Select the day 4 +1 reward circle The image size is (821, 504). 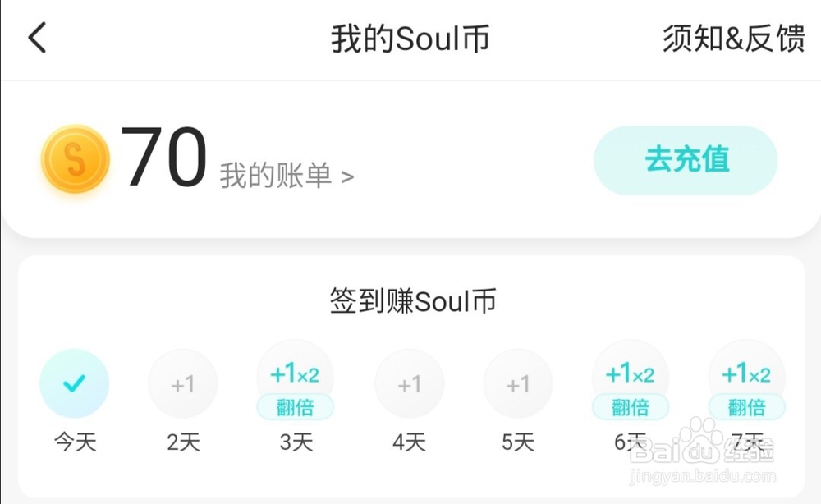point(410,383)
